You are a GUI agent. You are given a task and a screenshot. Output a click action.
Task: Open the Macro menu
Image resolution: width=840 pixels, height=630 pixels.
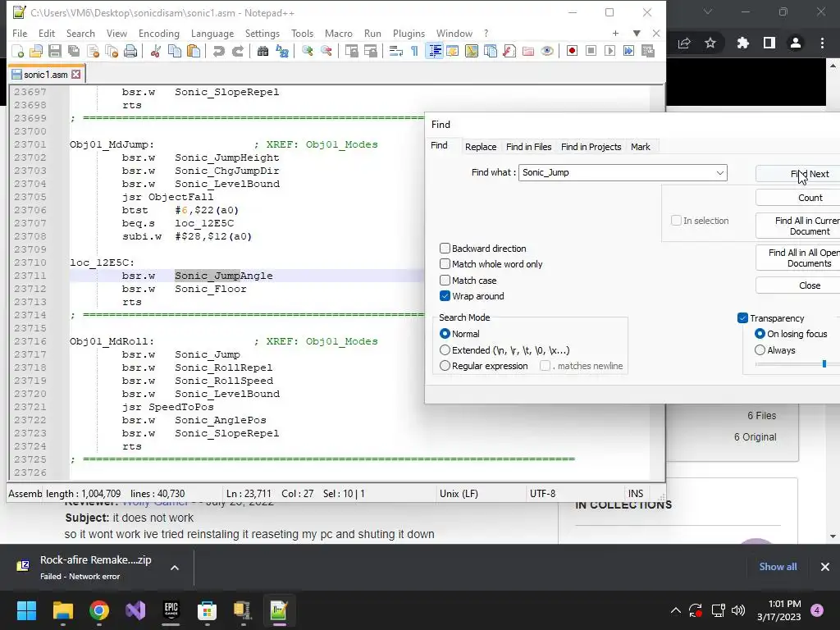339,33
